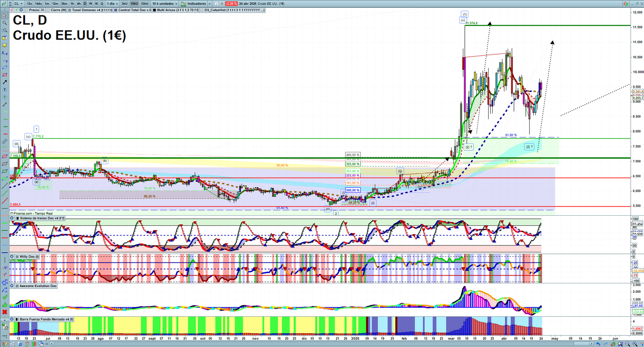Image resolution: width=644 pixels, height=347 pixels.
Task: Select the segment line drawing tool
Action: 4,104
